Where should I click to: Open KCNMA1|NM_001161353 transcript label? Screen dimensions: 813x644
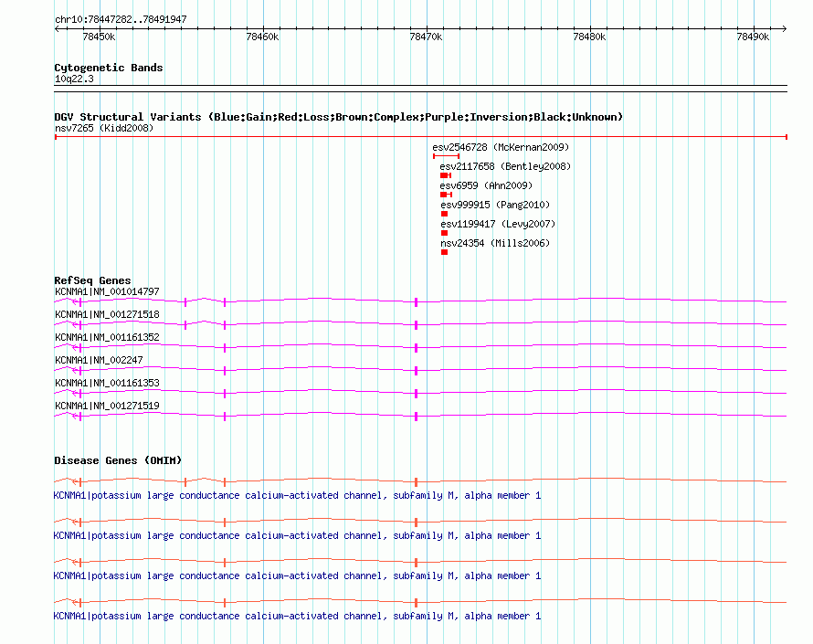[x=107, y=383]
